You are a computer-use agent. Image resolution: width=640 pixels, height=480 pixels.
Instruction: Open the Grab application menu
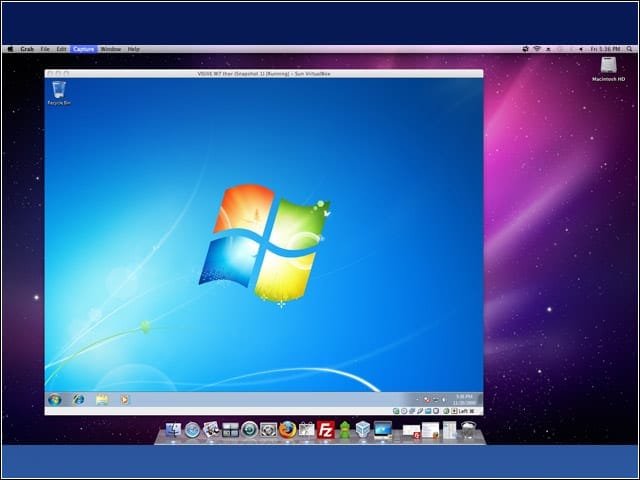coord(27,49)
